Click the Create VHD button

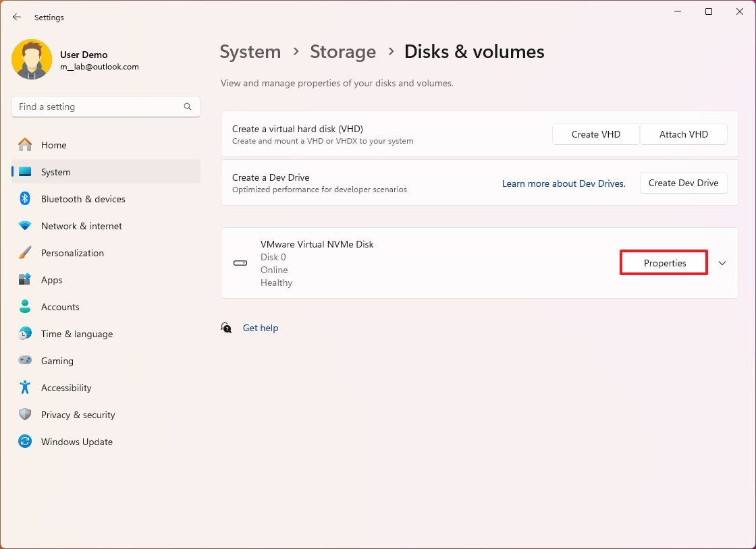pyautogui.click(x=595, y=134)
